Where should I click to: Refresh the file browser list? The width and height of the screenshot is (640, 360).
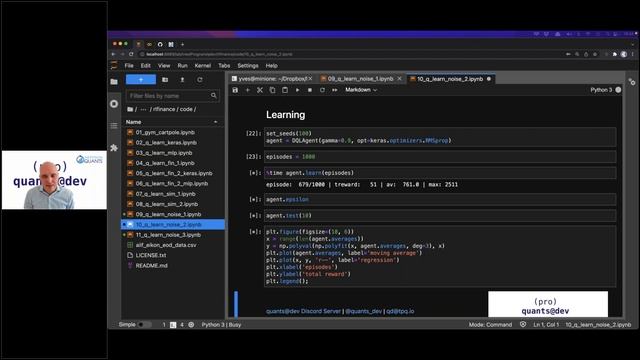pyautogui.click(x=200, y=80)
